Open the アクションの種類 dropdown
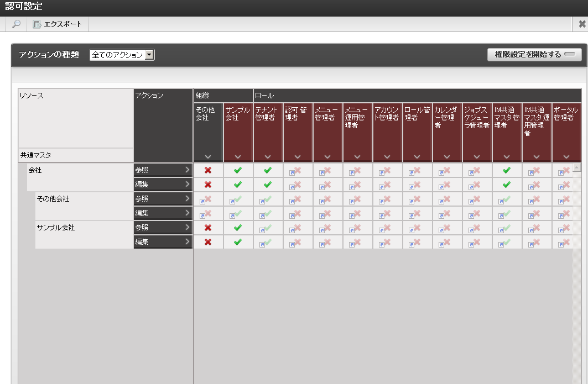 point(122,55)
